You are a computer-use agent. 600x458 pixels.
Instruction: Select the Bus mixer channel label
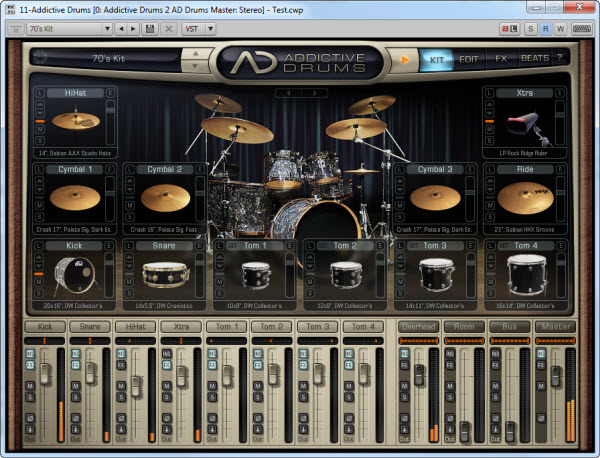[x=510, y=327]
